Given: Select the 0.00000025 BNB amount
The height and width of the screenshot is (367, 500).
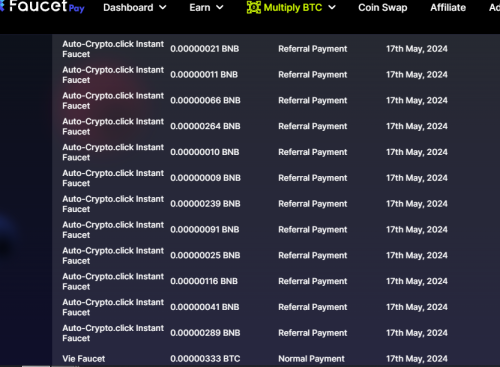Looking at the screenshot, I should click(205, 256).
